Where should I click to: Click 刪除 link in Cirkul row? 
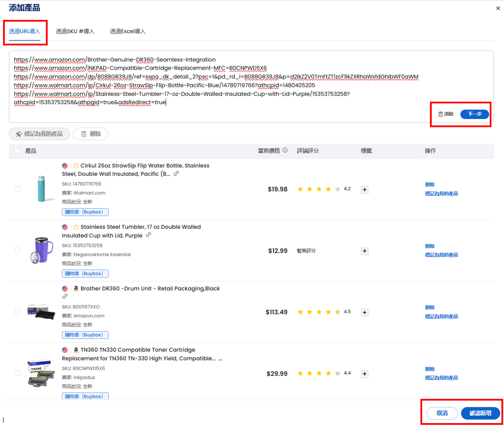430,185
